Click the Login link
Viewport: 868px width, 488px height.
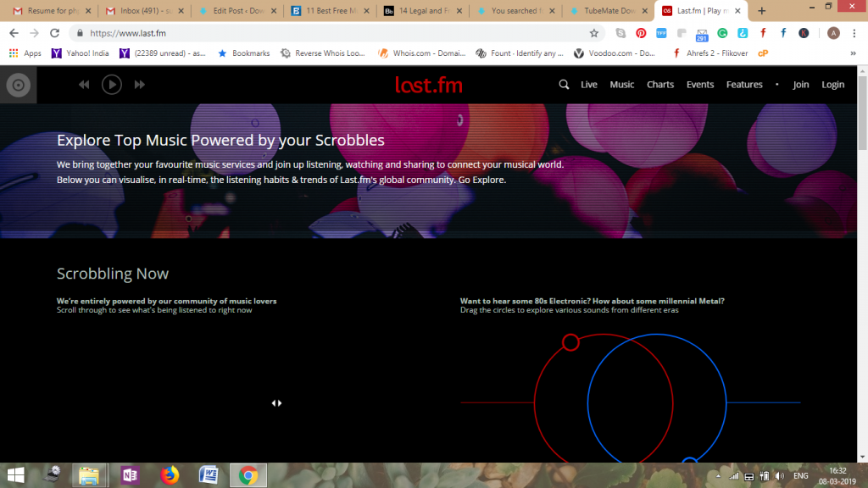tap(832, 85)
